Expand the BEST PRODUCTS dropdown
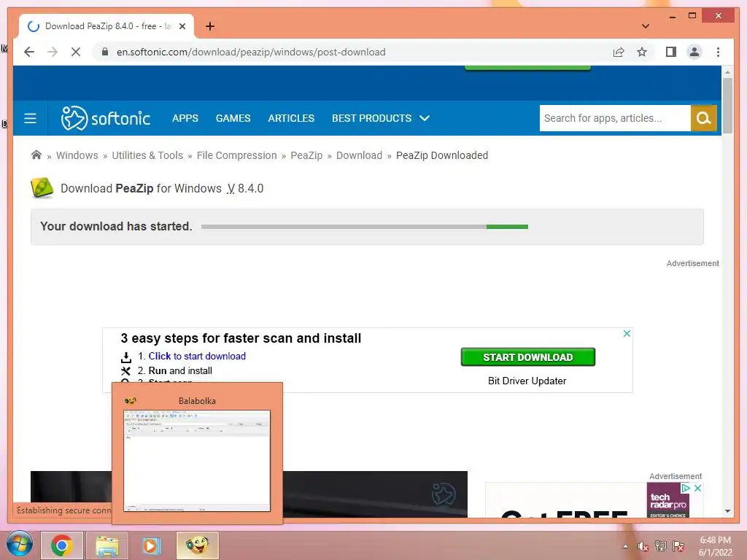This screenshot has width=747, height=560. pyautogui.click(x=381, y=118)
